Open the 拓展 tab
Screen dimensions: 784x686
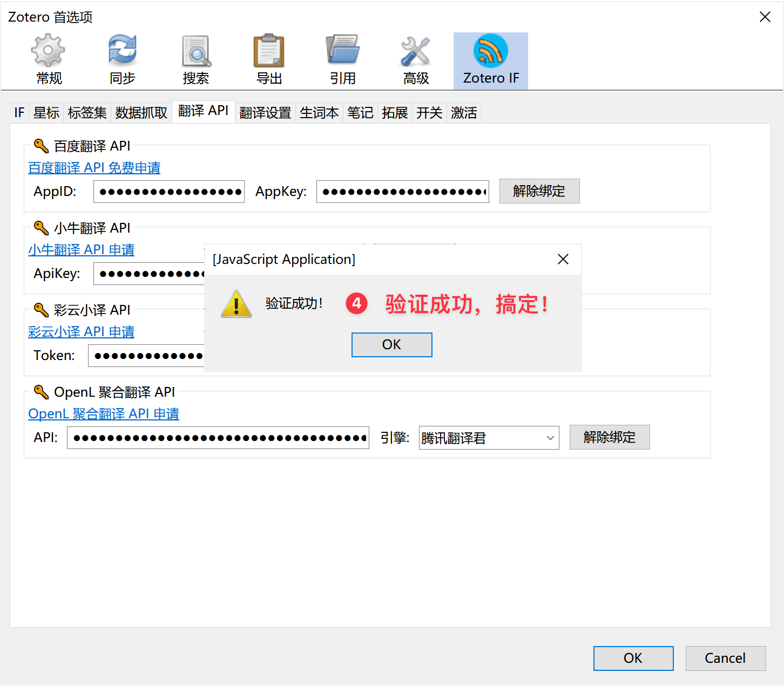pyautogui.click(x=395, y=113)
